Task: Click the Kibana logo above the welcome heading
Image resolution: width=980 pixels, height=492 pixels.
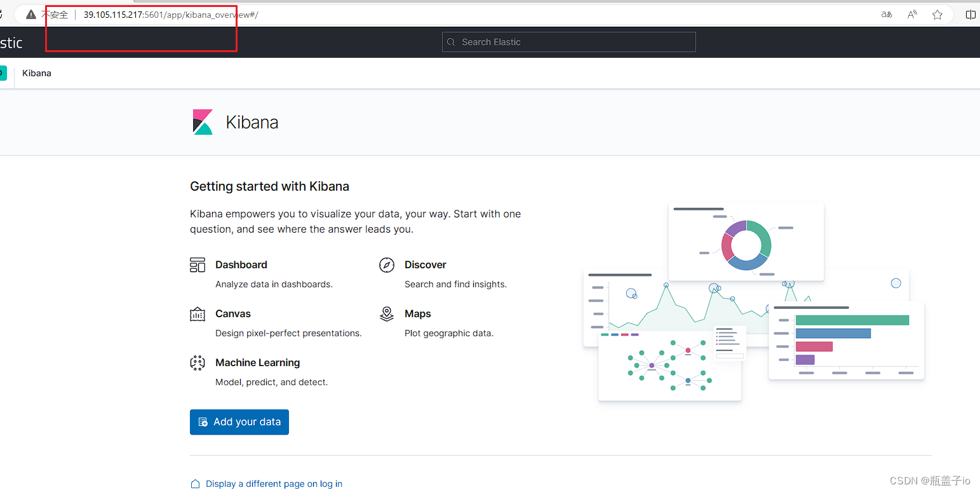Action: (202, 121)
